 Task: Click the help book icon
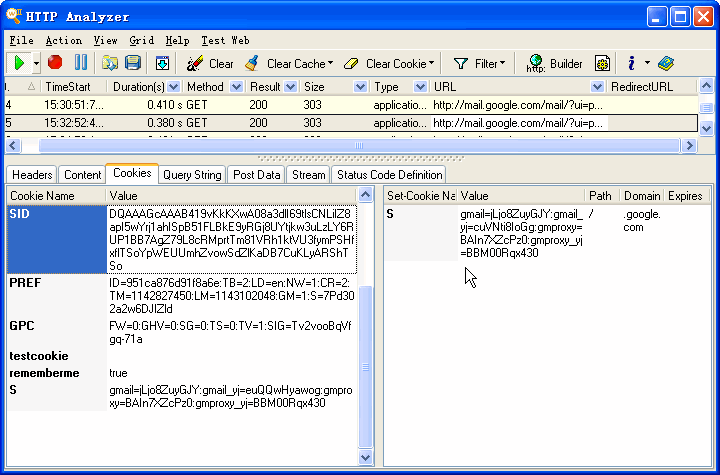point(666,63)
